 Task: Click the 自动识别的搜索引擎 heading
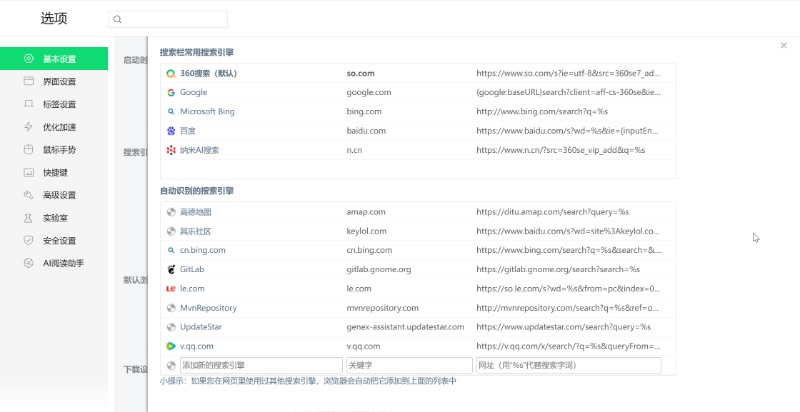196,191
